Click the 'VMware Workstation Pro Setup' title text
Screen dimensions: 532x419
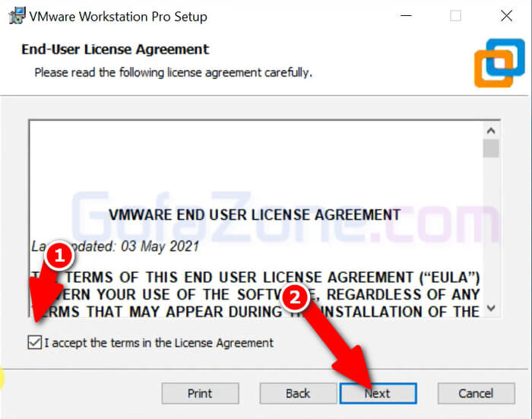[118, 17]
